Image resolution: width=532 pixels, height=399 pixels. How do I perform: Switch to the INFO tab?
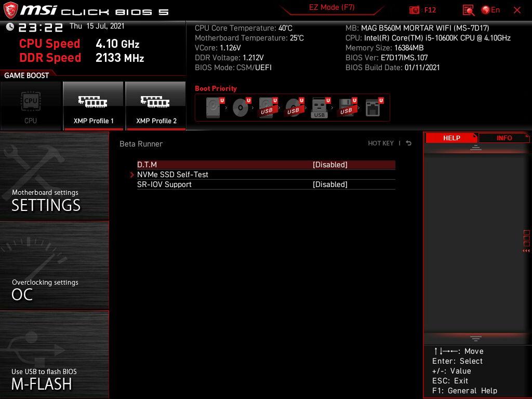(x=504, y=138)
